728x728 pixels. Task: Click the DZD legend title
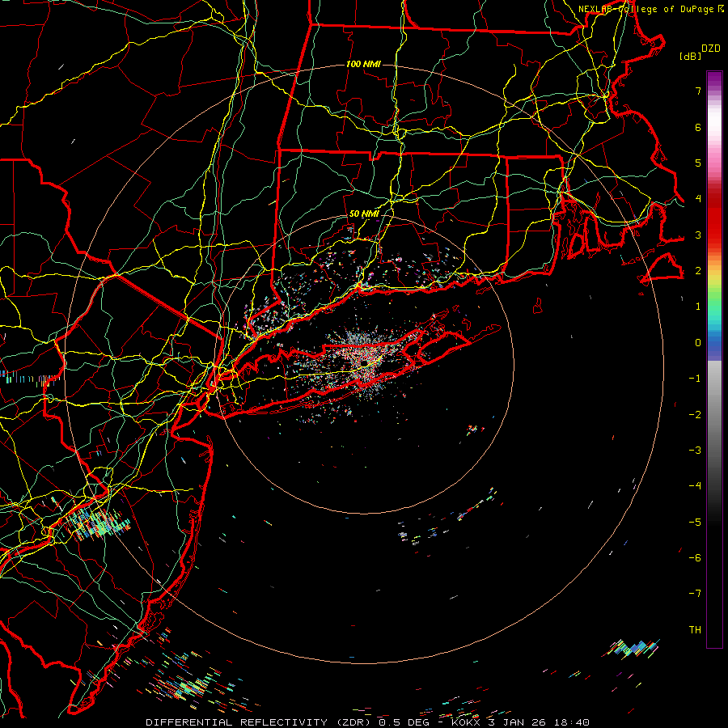pos(711,49)
